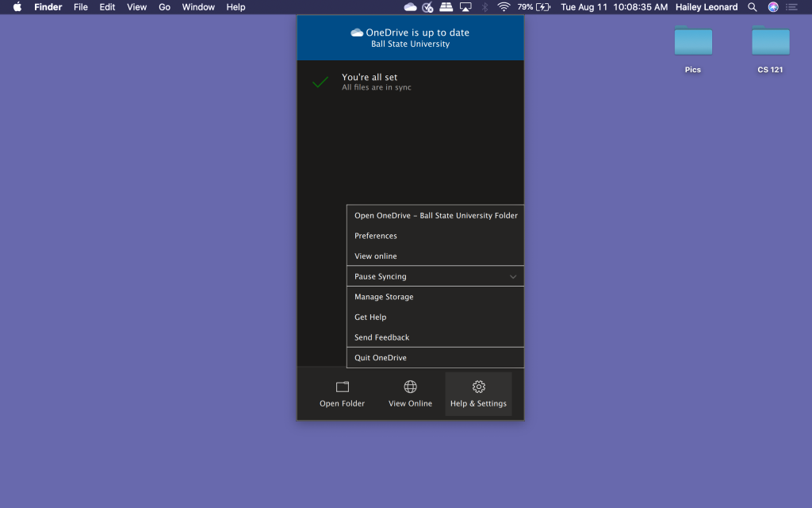Open Spotlight search magnifier icon
812x508 pixels.
pyautogui.click(x=753, y=7)
